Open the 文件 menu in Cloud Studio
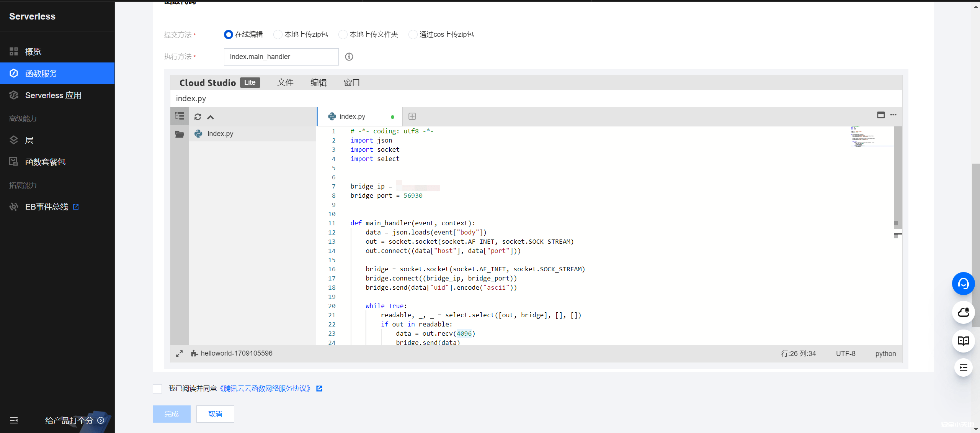This screenshot has height=433, width=980. [x=285, y=83]
